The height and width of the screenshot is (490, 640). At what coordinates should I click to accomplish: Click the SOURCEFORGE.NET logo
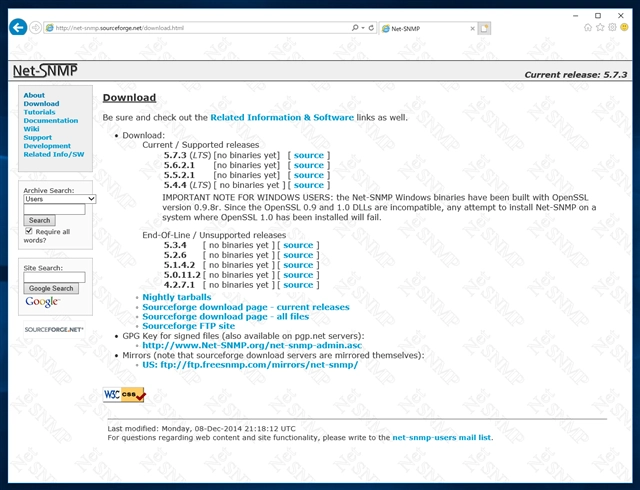[54, 330]
